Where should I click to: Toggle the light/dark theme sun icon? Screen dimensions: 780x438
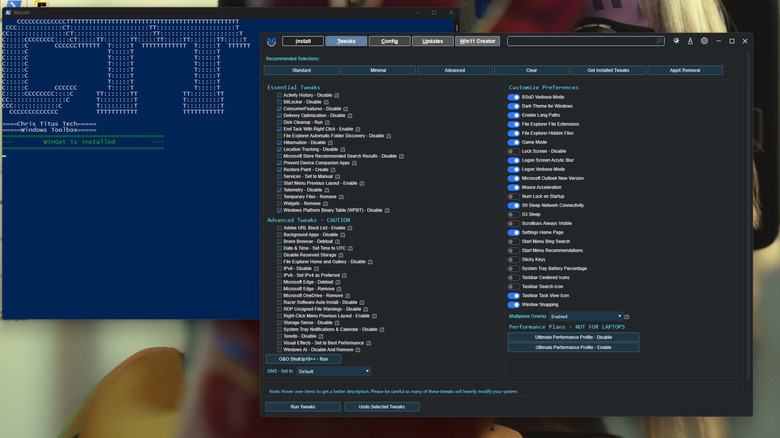(676, 41)
